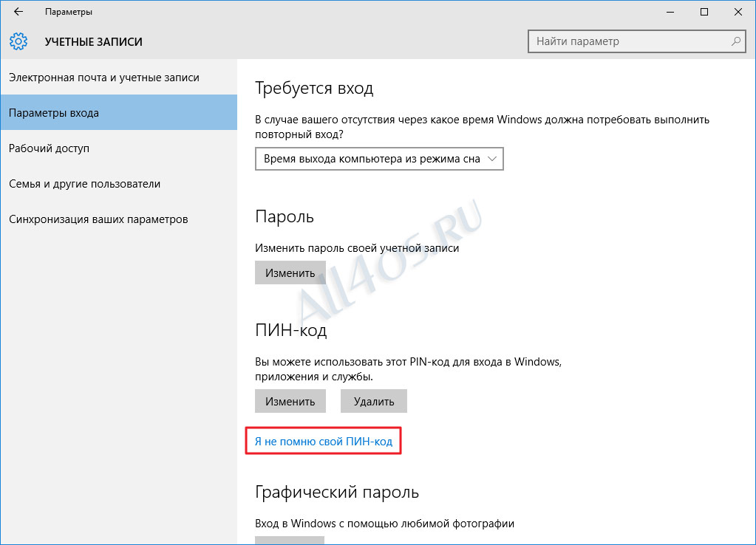Expand the 'Время выхода компьютера из режима сна' dropdown
756x545 pixels.
379,159
